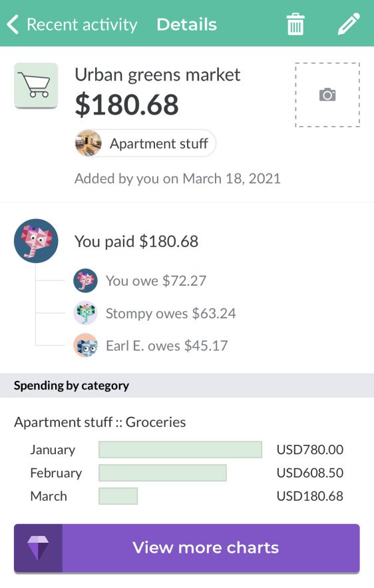This screenshot has width=374, height=588.
Task: Select Stompy owes $63.24 row
Action: coord(154,313)
